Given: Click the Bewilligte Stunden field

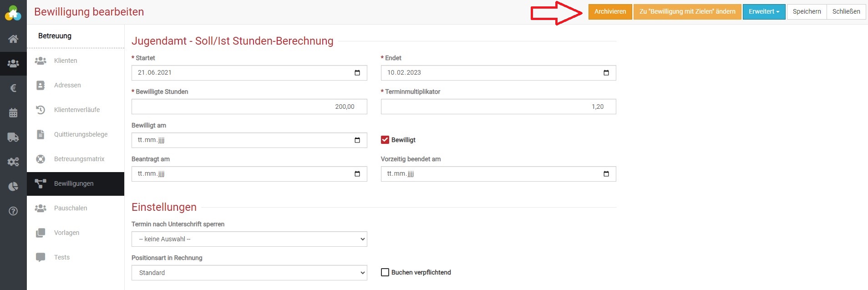Looking at the screenshot, I should (x=249, y=107).
